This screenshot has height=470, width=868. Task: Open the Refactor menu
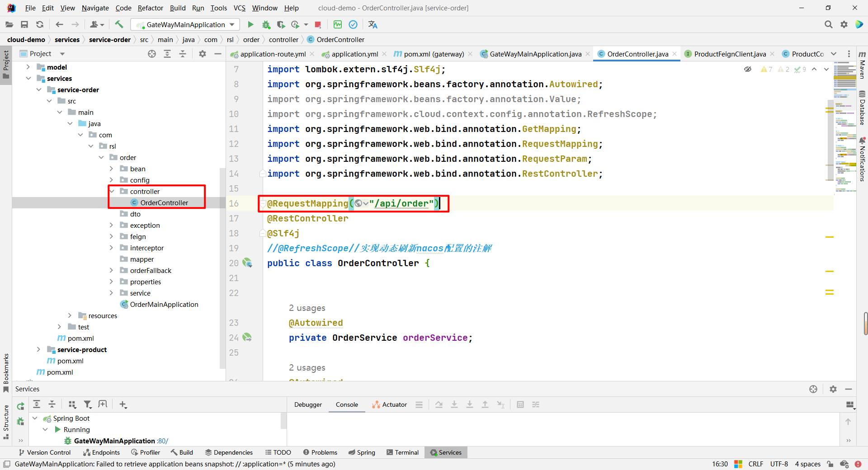[150, 8]
